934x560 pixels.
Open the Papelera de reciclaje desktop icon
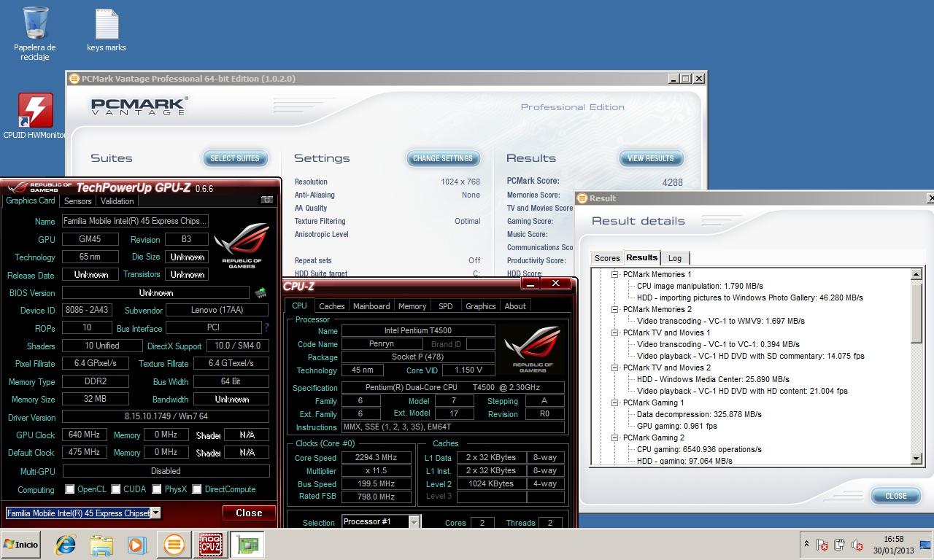pyautogui.click(x=35, y=33)
